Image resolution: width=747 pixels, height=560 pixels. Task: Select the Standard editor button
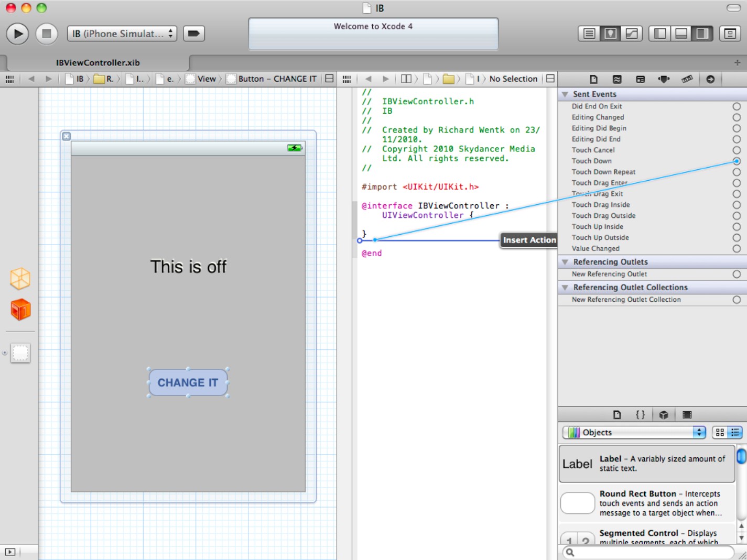click(x=589, y=34)
